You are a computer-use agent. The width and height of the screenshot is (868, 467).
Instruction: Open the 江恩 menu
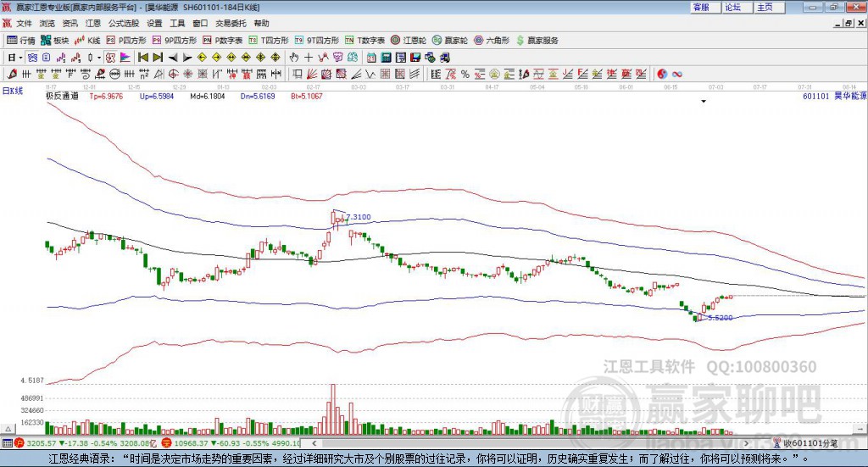tap(93, 23)
